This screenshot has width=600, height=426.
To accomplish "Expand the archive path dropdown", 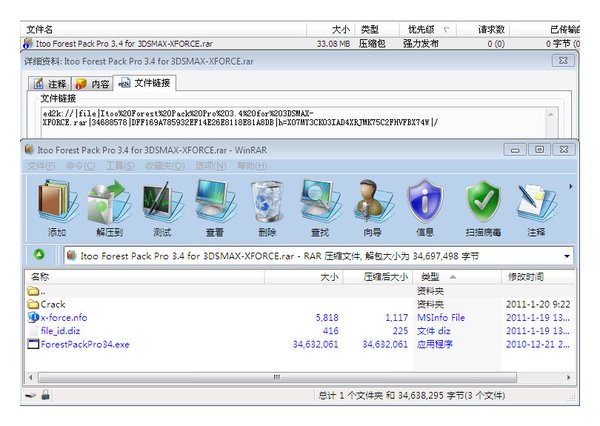I will coord(567,256).
